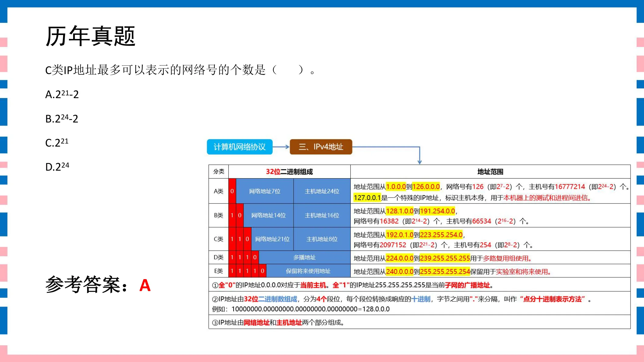Select answer option B.2²⁴-2
The width and height of the screenshot is (644, 362).
pyautogui.click(x=62, y=118)
